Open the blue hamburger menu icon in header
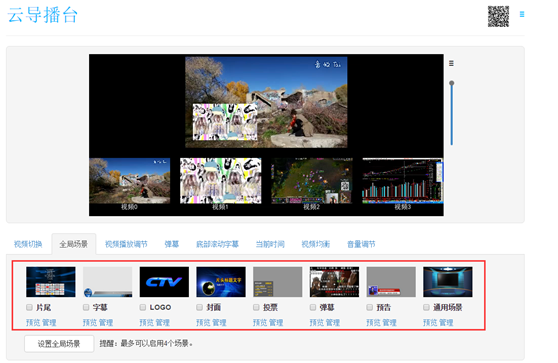 (x=522, y=14)
